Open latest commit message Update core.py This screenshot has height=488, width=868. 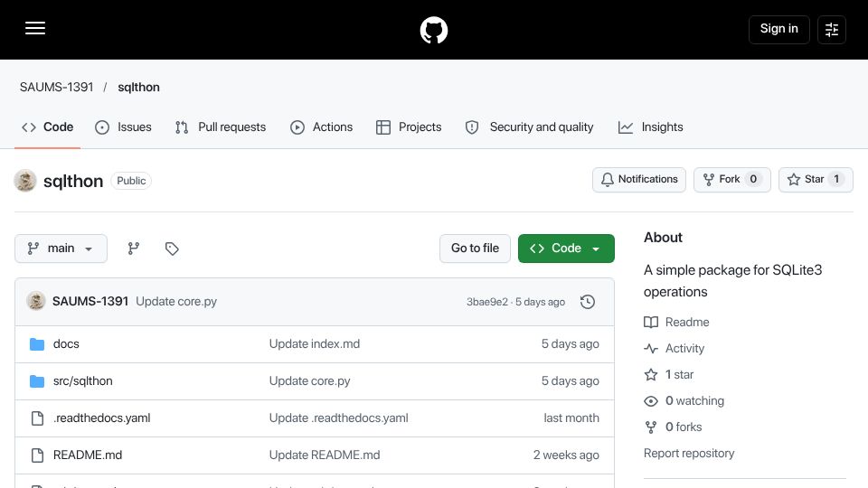(176, 302)
